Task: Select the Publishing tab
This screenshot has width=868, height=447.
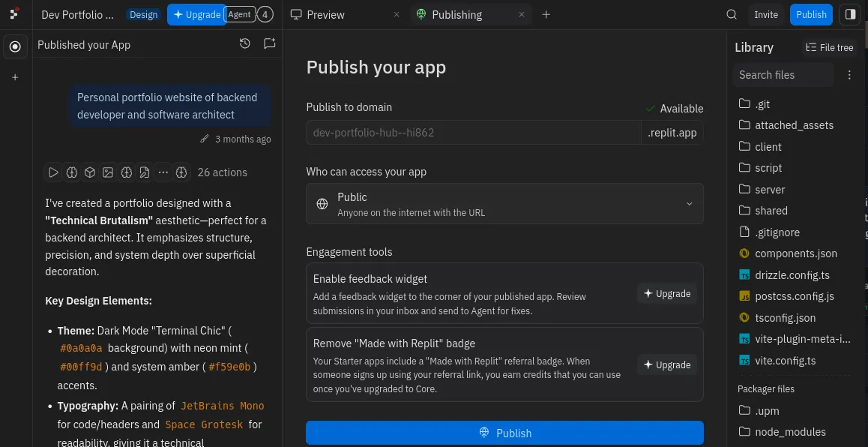Action: (x=456, y=14)
